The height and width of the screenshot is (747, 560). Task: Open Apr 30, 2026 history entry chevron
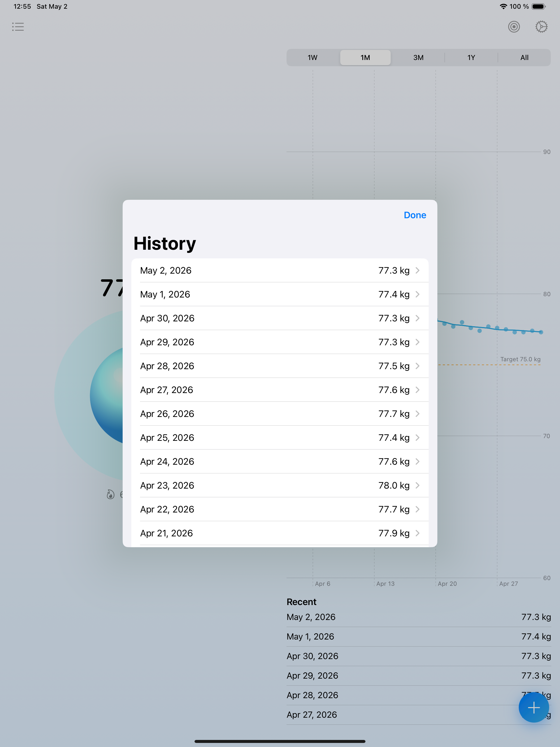click(418, 318)
